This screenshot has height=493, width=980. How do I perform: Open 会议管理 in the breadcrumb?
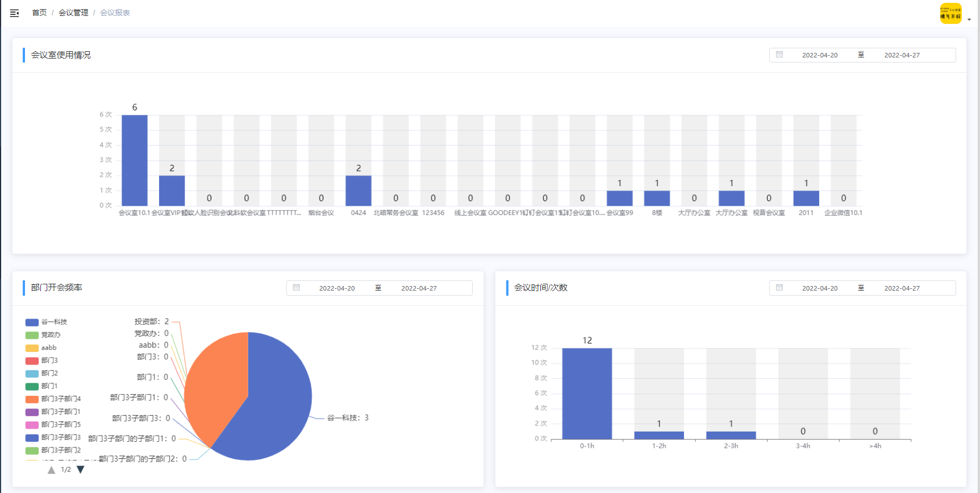point(73,13)
